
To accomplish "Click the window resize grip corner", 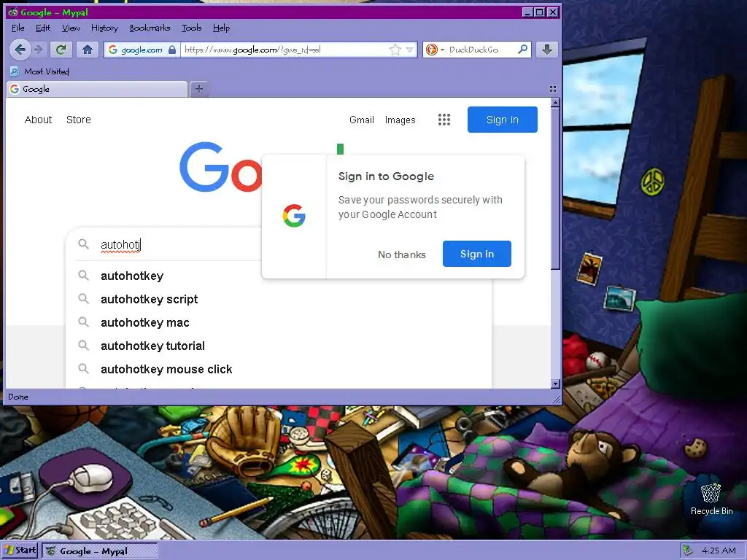I will (x=556, y=400).
